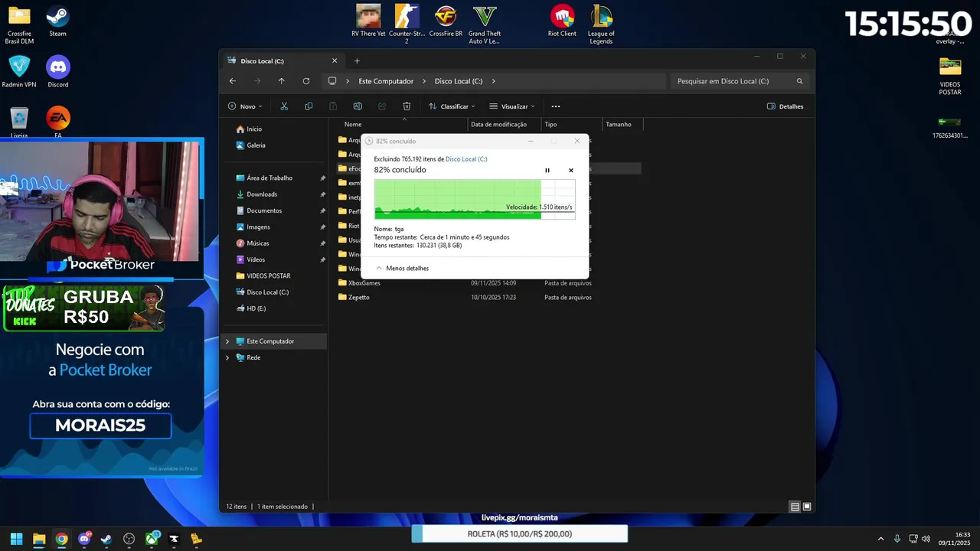The height and width of the screenshot is (551, 980).
Task: Collapse dialog with Menos detalhes
Action: point(402,269)
